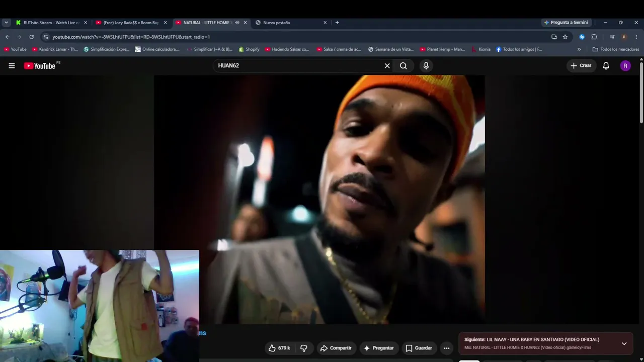The image size is (644, 362).
Task: Switch to Nueva pestaña tab
Action: 292,23
